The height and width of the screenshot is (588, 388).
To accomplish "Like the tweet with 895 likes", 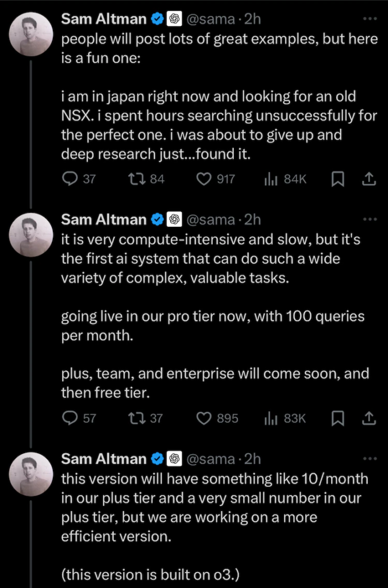I will [204, 419].
